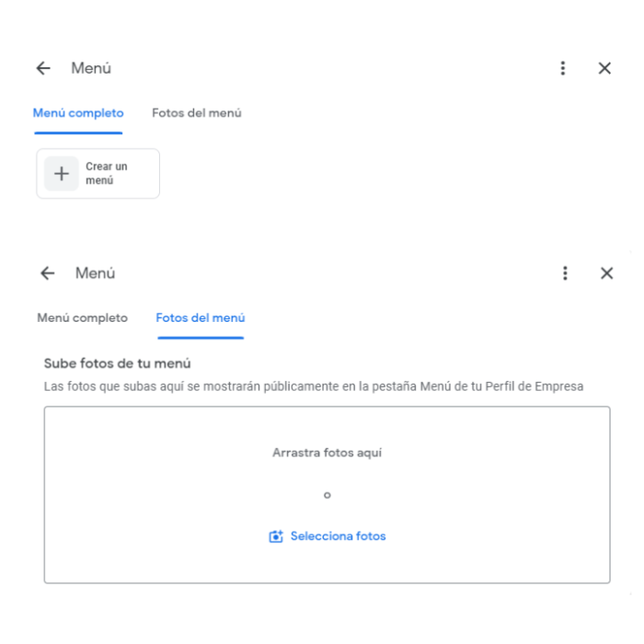Image resolution: width=644 pixels, height=644 pixels.
Task: Click the Sube fotos de tu menú heading
Action: tap(118, 363)
